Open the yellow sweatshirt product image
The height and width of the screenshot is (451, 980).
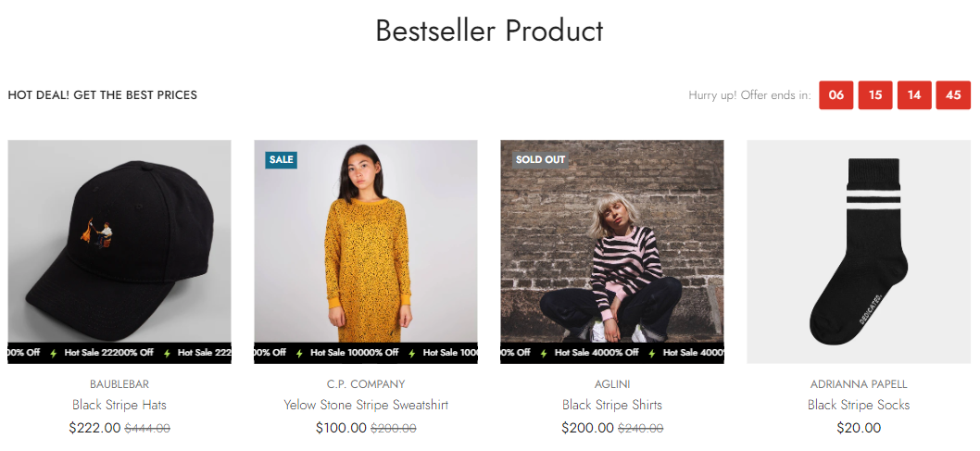click(x=365, y=241)
